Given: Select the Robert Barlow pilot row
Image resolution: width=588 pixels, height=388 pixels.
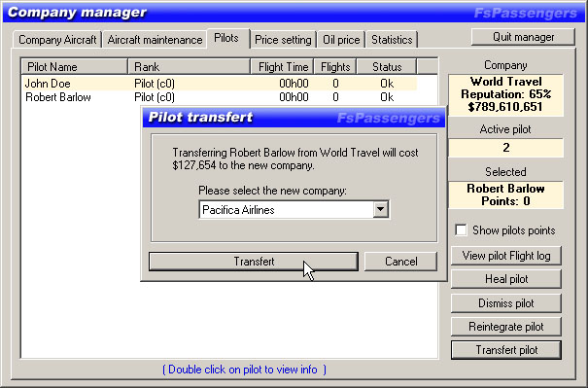Looking at the screenshot, I should 220,97.
